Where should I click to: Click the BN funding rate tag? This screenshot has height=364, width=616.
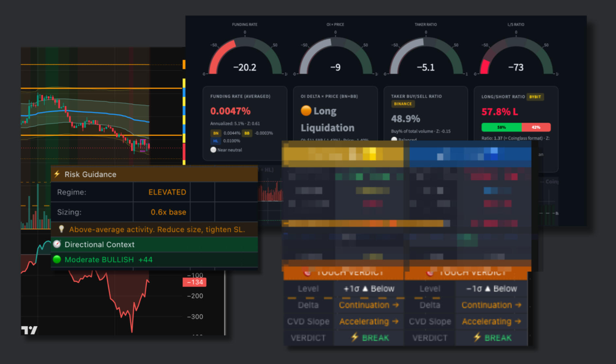tap(216, 133)
